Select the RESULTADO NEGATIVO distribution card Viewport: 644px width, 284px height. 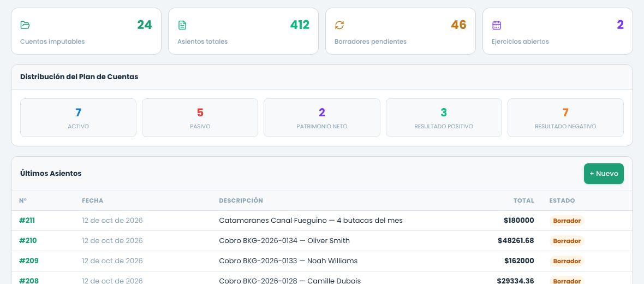(565, 117)
